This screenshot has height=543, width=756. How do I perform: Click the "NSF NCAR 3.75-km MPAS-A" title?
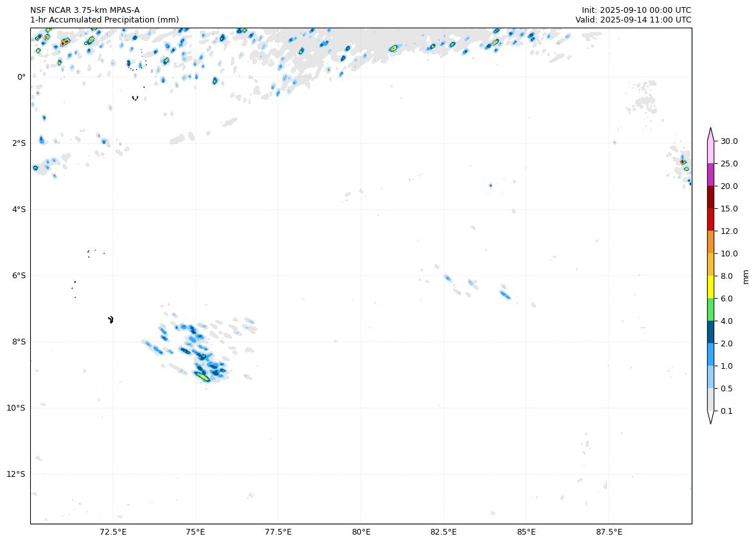pyautogui.click(x=85, y=10)
